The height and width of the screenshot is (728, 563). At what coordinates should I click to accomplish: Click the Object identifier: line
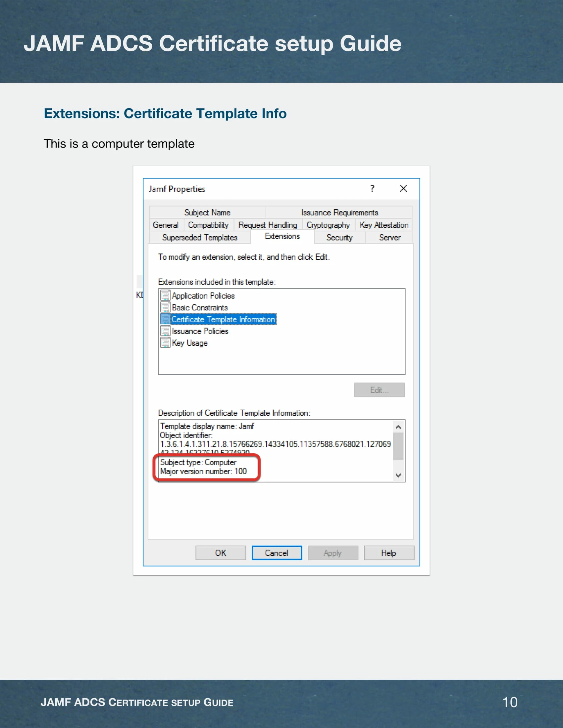[x=186, y=435]
